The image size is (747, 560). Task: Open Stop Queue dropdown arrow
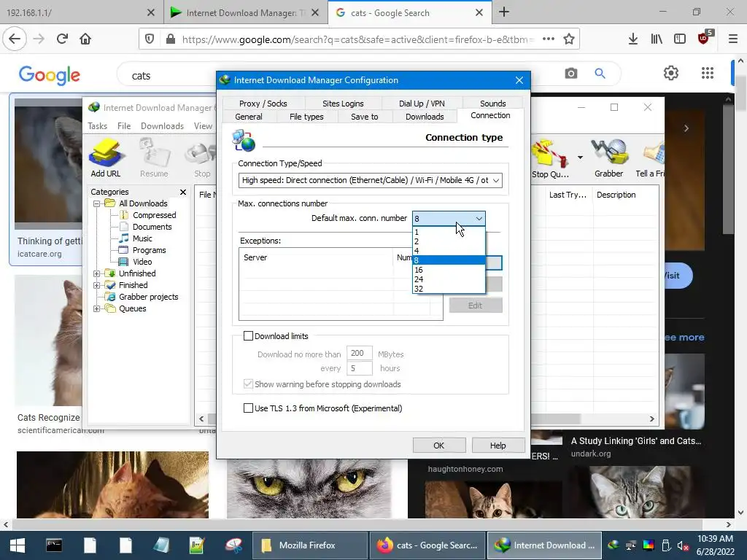pyautogui.click(x=580, y=157)
